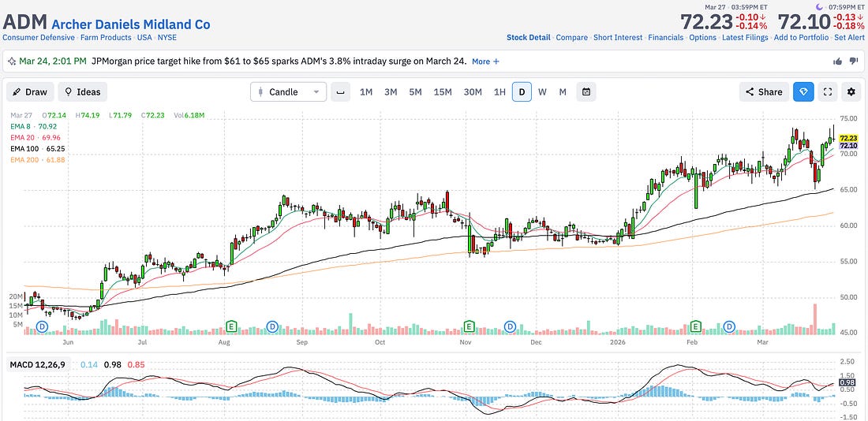The height and width of the screenshot is (421, 868).
Task: Open chart settings gear
Action: 851,91
